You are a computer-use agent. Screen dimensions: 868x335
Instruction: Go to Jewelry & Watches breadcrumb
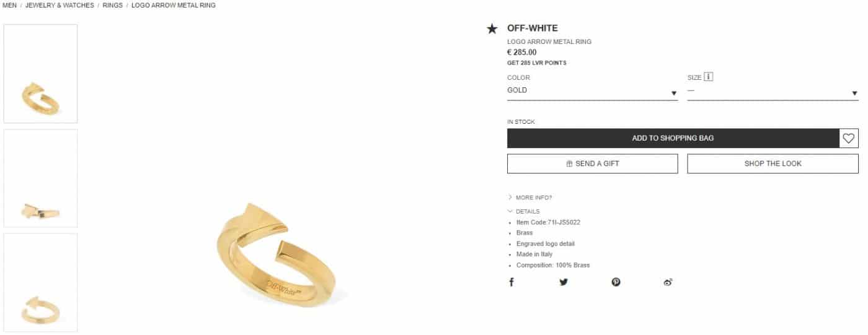coord(60,5)
